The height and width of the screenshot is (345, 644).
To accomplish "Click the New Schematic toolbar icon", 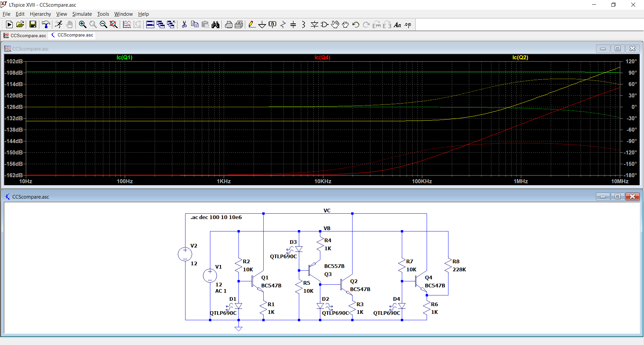I will pos(9,24).
